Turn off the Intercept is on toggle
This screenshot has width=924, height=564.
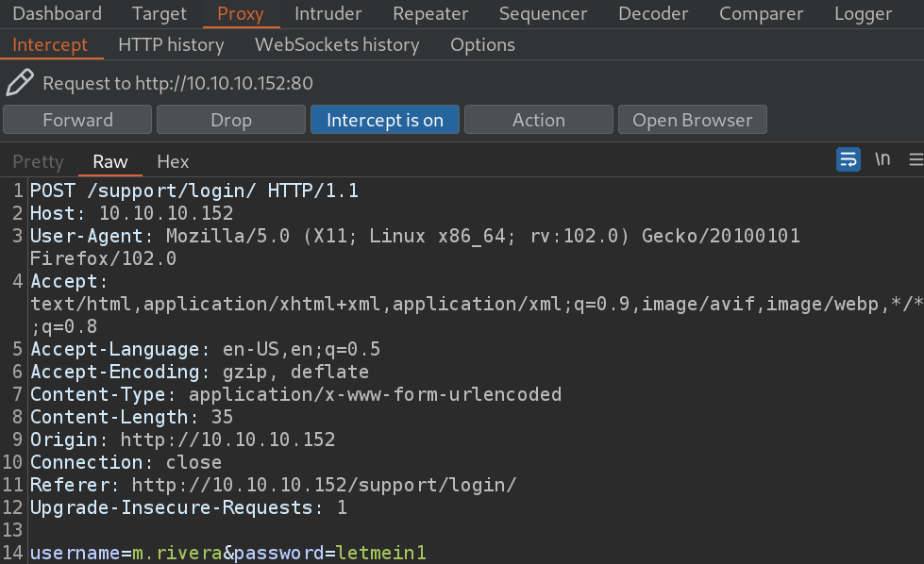coord(385,120)
